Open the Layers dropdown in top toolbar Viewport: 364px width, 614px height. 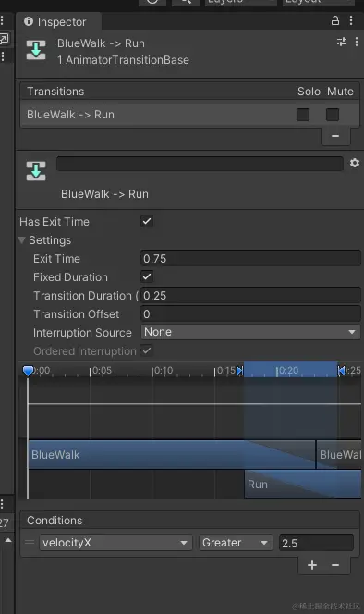pyautogui.click(x=240, y=2)
